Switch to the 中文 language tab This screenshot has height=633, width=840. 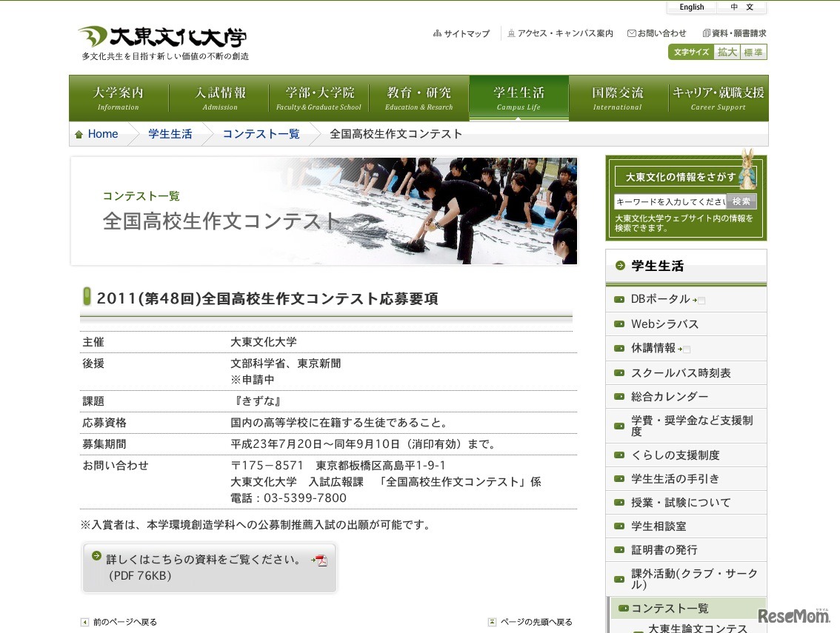pyautogui.click(x=741, y=7)
